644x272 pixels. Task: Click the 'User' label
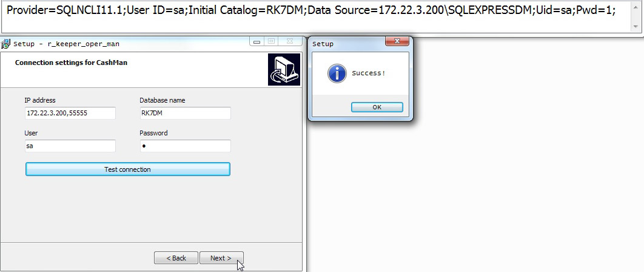(x=31, y=133)
